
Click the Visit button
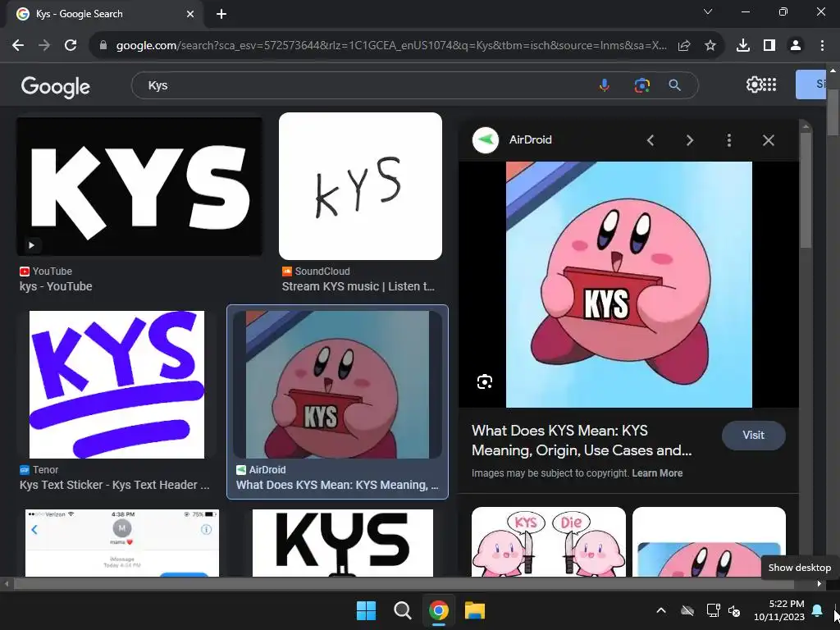coord(753,435)
